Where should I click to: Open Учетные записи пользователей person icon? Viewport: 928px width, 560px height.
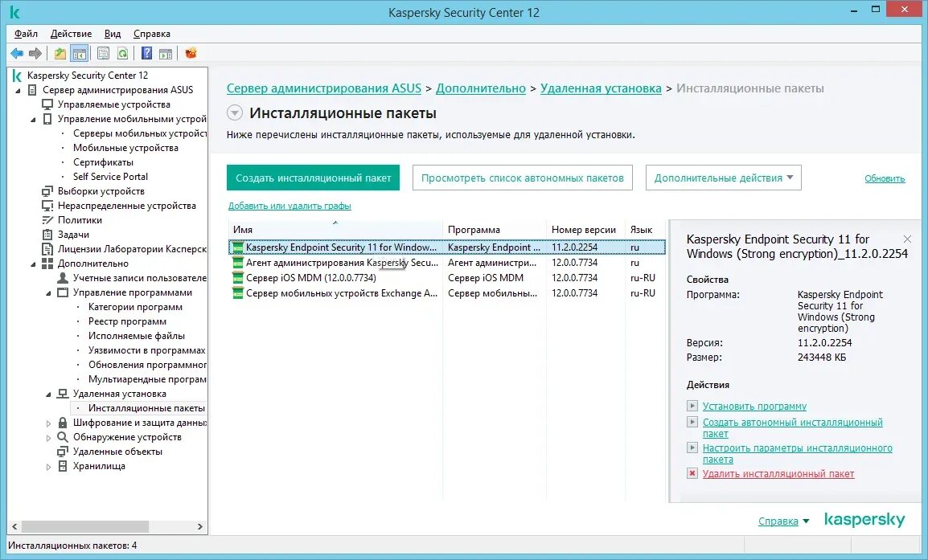63,278
